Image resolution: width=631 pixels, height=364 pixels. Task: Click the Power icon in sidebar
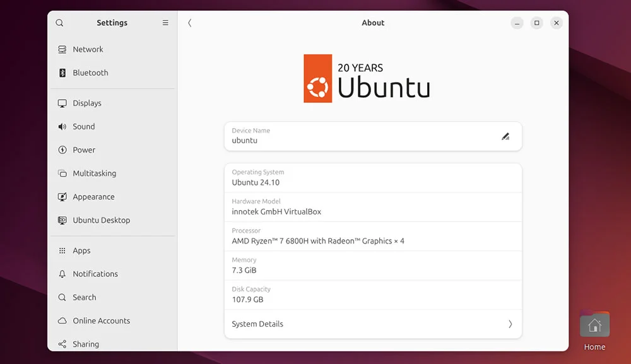coord(62,150)
